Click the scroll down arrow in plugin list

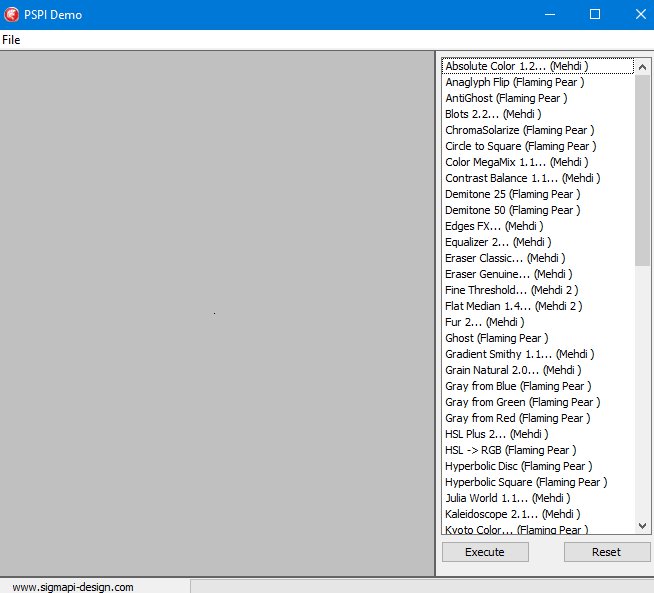point(642,526)
